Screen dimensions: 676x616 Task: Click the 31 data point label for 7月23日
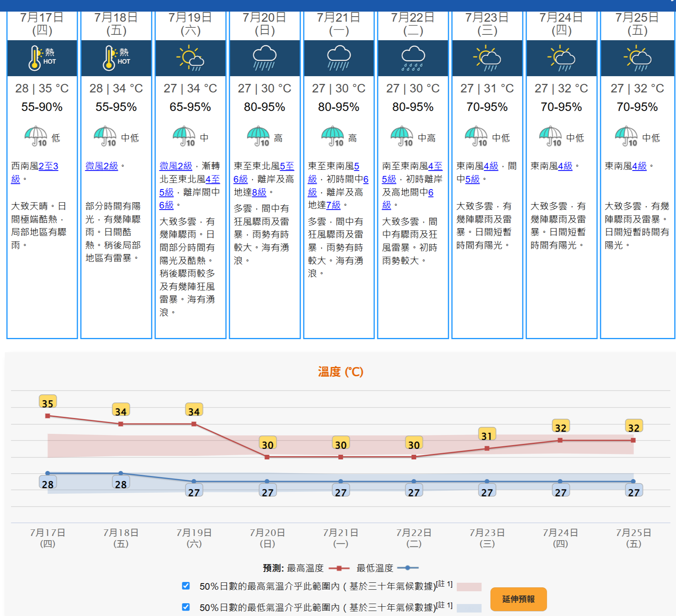tap(487, 435)
